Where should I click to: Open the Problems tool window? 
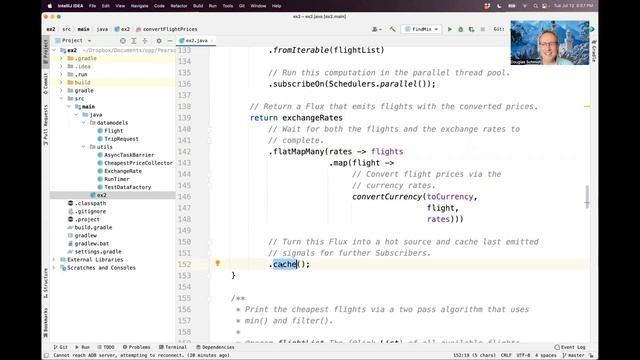click(x=136, y=347)
